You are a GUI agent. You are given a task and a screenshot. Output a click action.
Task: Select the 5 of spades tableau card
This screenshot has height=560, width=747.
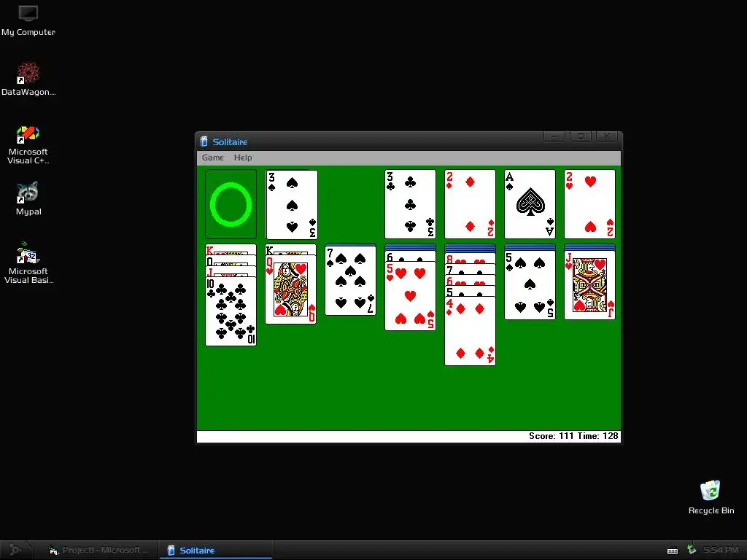(x=530, y=286)
